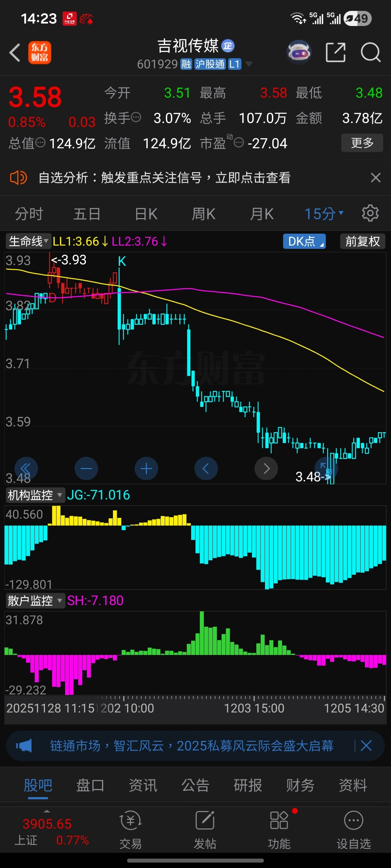Tap the 1203 15:00 time axis label
391x868 pixels.
pos(254,708)
